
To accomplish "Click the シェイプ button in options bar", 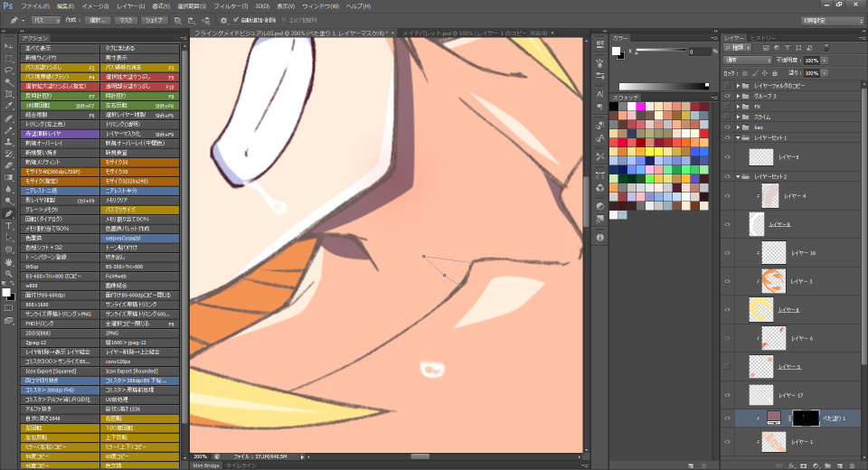I will pyautogui.click(x=154, y=21).
